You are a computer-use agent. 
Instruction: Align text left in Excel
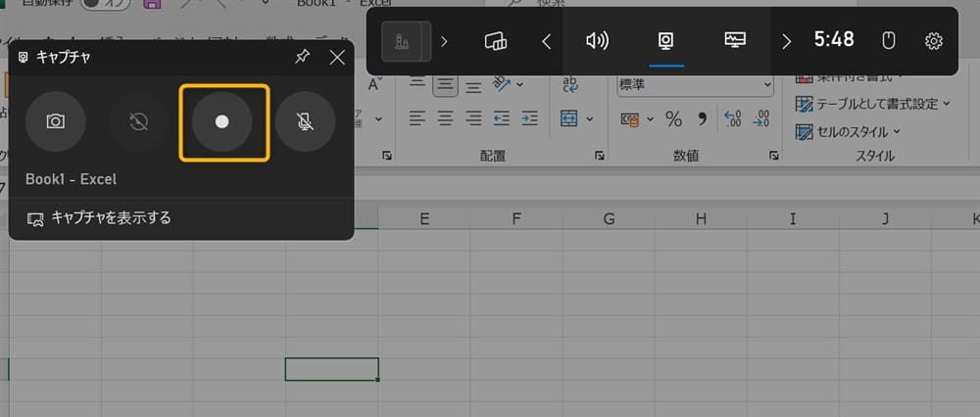click(416, 117)
